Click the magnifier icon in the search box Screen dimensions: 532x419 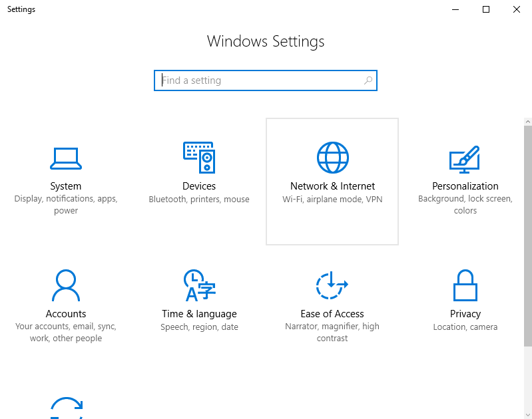tap(368, 80)
